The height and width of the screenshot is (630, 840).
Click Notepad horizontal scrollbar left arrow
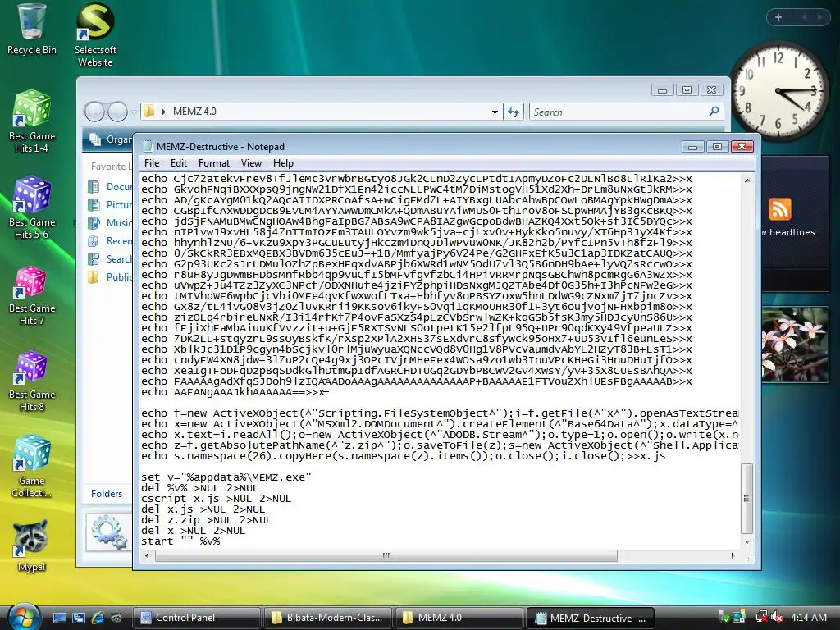pyautogui.click(x=147, y=555)
